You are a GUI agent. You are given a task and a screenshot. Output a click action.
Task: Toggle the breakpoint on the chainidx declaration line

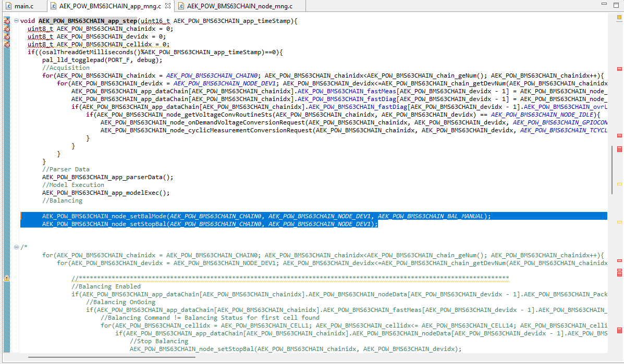tap(7, 29)
